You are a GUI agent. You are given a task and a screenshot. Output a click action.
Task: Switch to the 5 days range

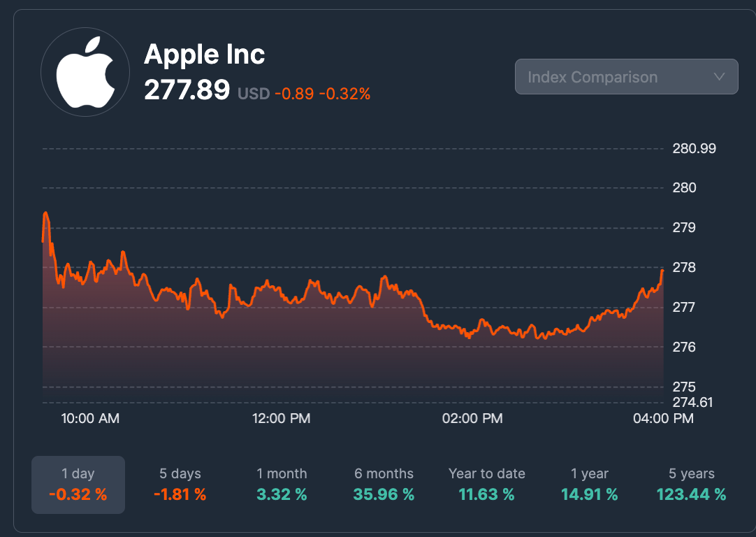(x=180, y=485)
